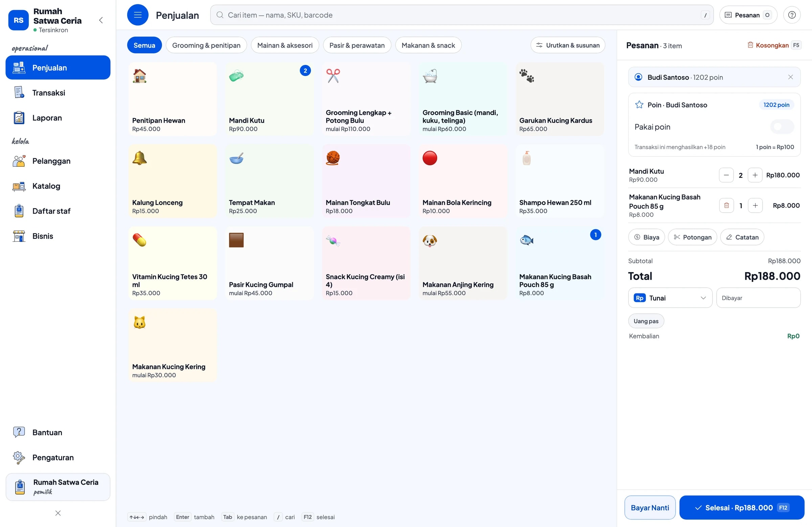
Task: Open Daftar staf in the sidebar
Action: point(58,211)
